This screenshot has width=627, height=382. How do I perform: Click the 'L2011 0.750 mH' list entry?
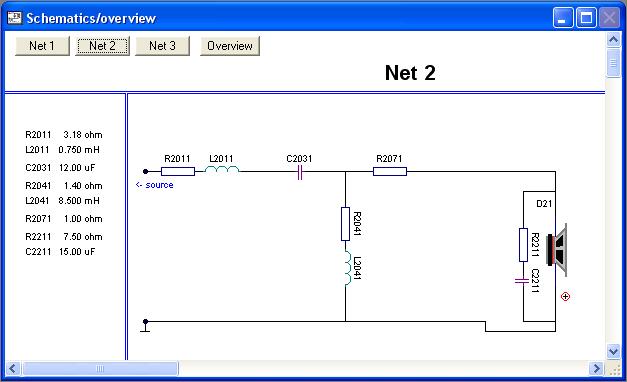click(x=63, y=150)
